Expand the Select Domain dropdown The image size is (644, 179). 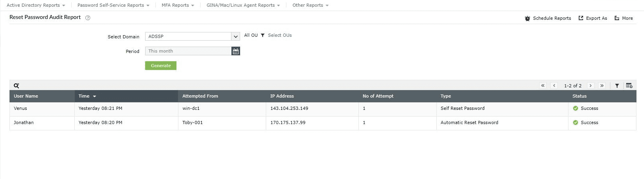[x=235, y=36]
